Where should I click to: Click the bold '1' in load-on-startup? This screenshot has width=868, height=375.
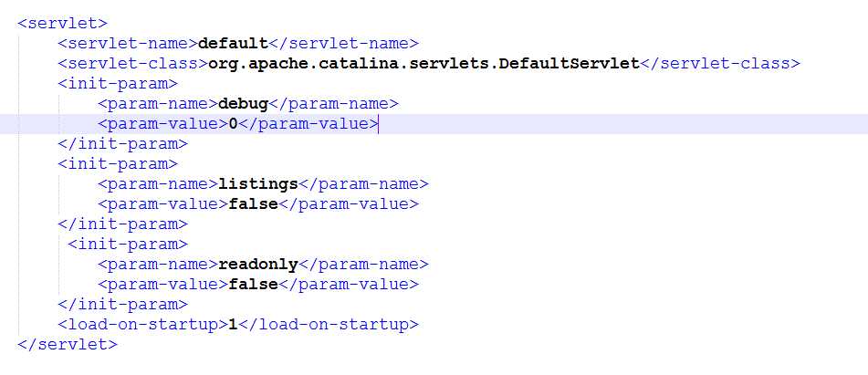click(x=233, y=324)
